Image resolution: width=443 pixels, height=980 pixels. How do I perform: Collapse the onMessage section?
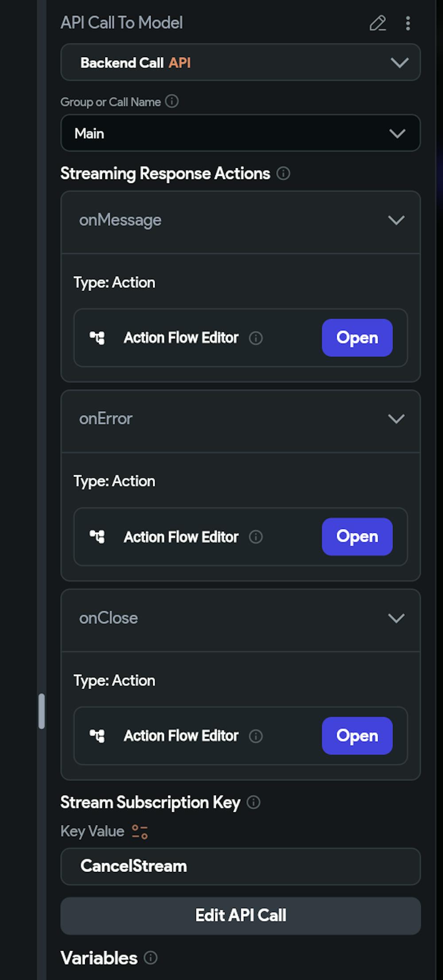pyautogui.click(x=396, y=220)
